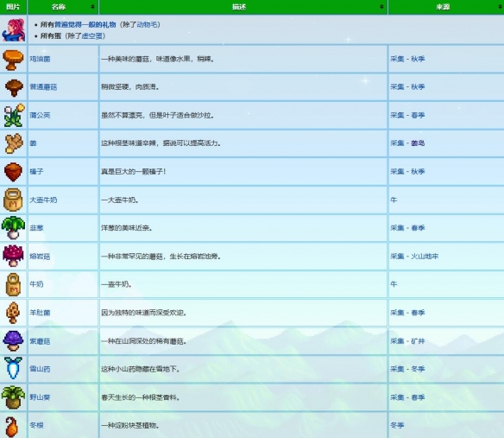Screen dimensions: 504x438
Task: Open 秋季 source link in 普通蘑菇 row
Action: coord(418,87)
